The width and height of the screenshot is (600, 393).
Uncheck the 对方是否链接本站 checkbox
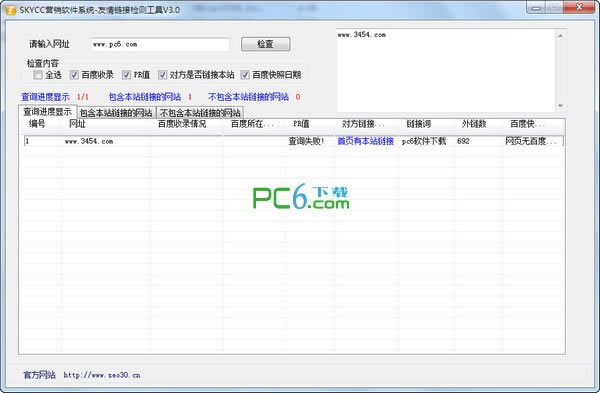point(163,75)
